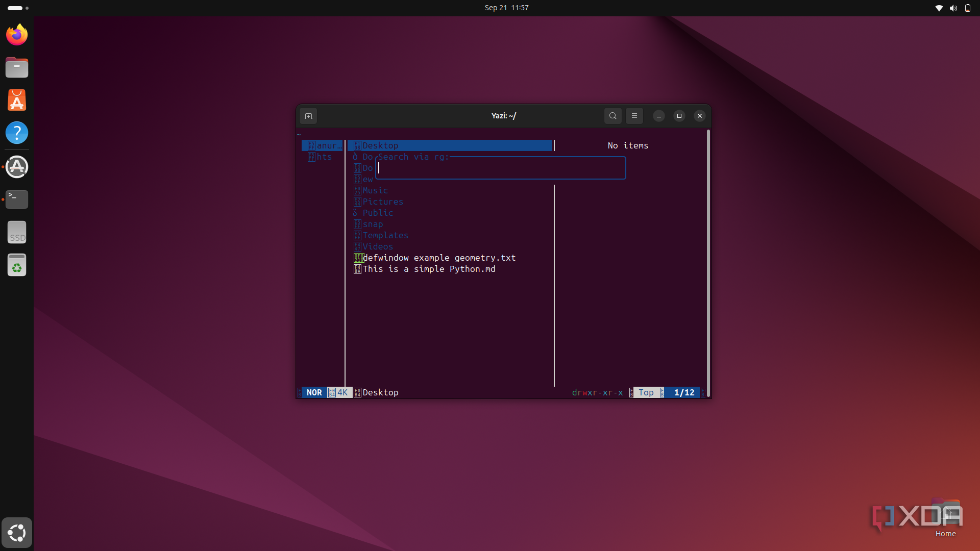Launch Ubuntu App Center from dock
This screenshot has height=551, width=980.
coord(17,100)
